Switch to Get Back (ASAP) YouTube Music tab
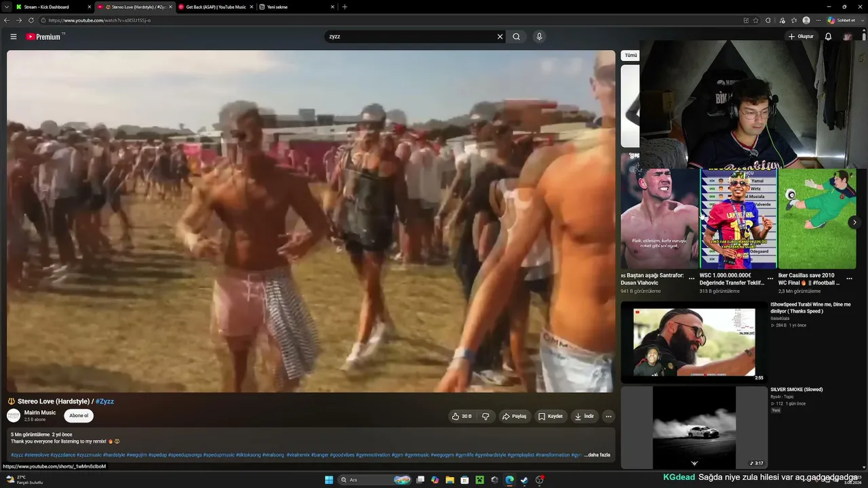 click(216, 7)
